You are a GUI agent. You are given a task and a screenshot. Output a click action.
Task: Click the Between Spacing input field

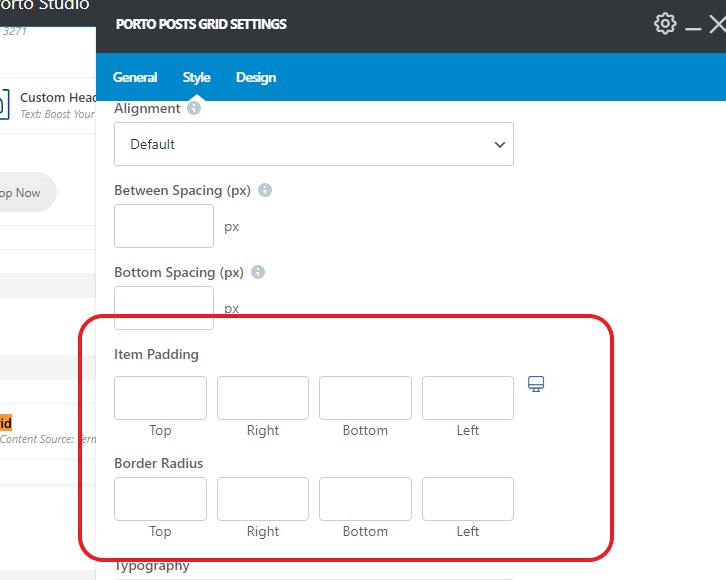pos(164,226)
